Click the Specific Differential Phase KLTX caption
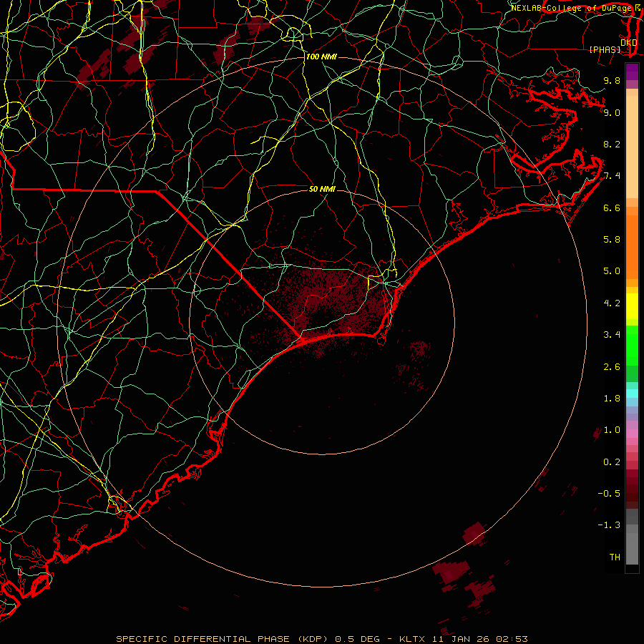 tap(321, 639)
